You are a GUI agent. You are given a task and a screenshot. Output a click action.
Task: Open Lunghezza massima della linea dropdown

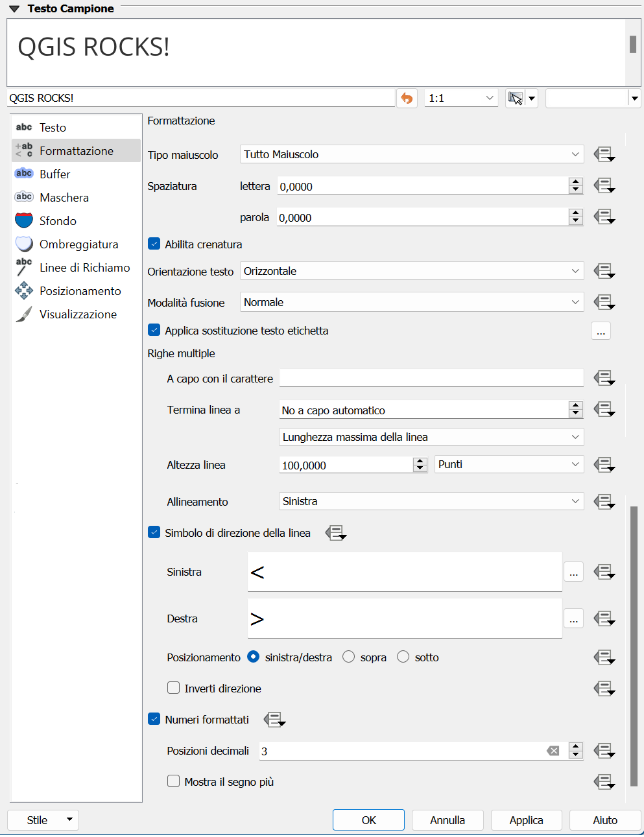431,437
